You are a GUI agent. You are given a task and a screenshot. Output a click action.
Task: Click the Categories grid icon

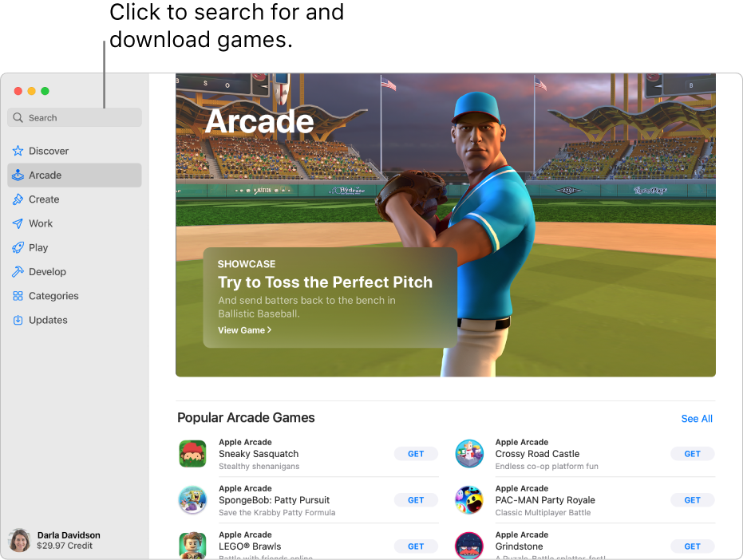click(18, 296)
